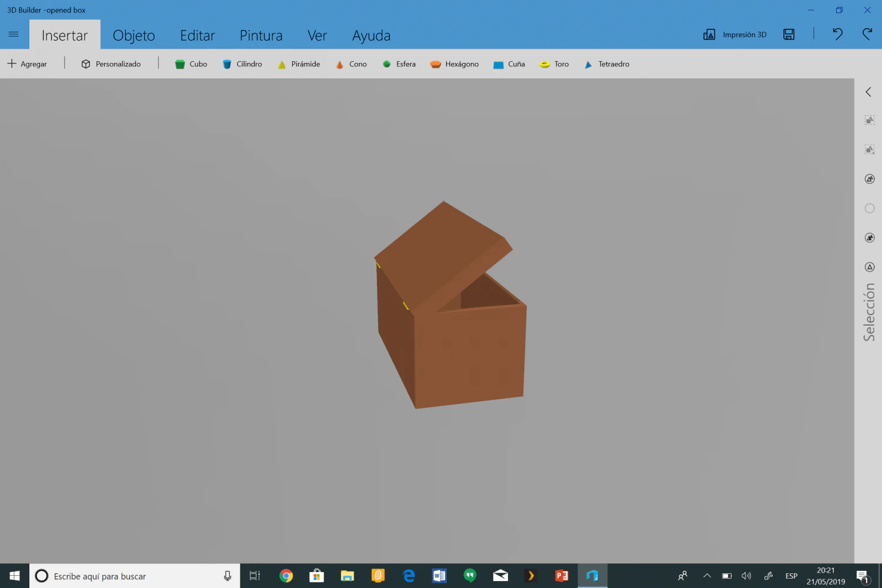Click the Impresión 3D button
The height and width of the screenshot is (588, 882).
(735, 35)
